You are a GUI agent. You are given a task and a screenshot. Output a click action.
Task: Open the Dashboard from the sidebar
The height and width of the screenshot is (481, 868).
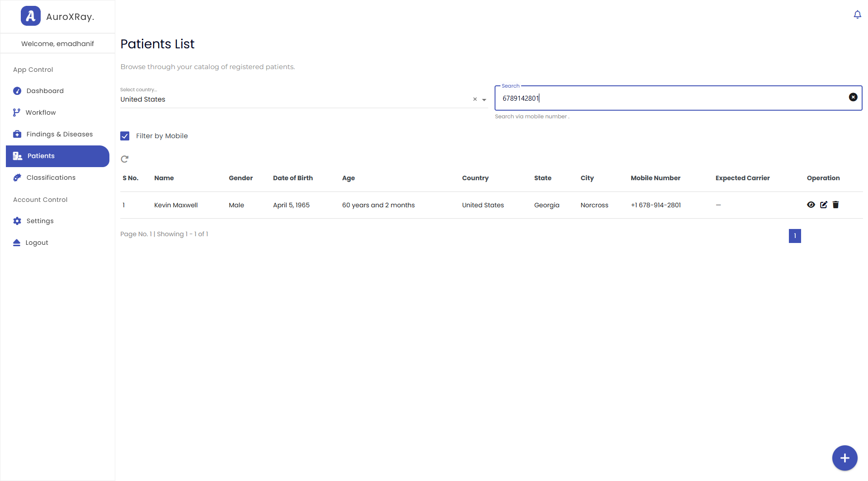(x=45, y=90)
